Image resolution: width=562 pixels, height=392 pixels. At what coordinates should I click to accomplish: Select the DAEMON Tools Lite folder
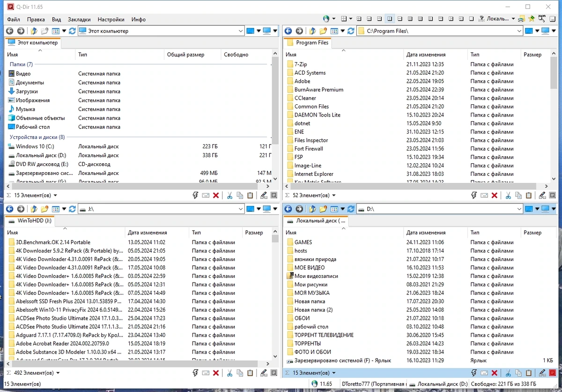click(x=318, y=115)
